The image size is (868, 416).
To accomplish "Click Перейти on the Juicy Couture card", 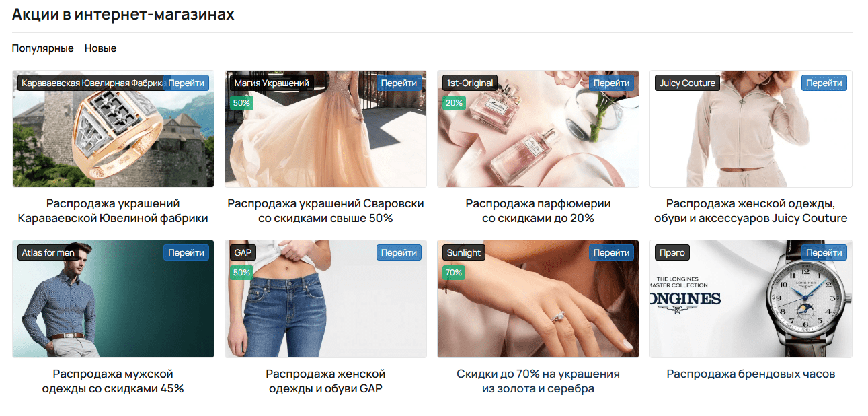I will 824,83.
